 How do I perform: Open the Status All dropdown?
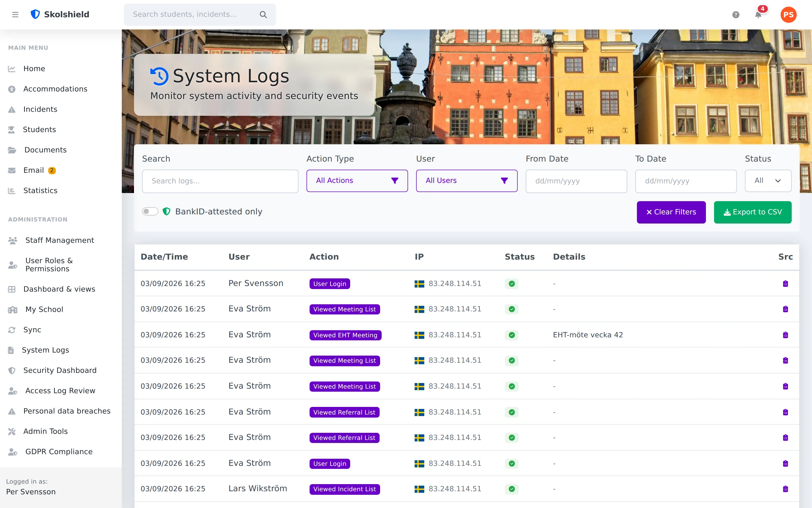[x=768, y=181]
